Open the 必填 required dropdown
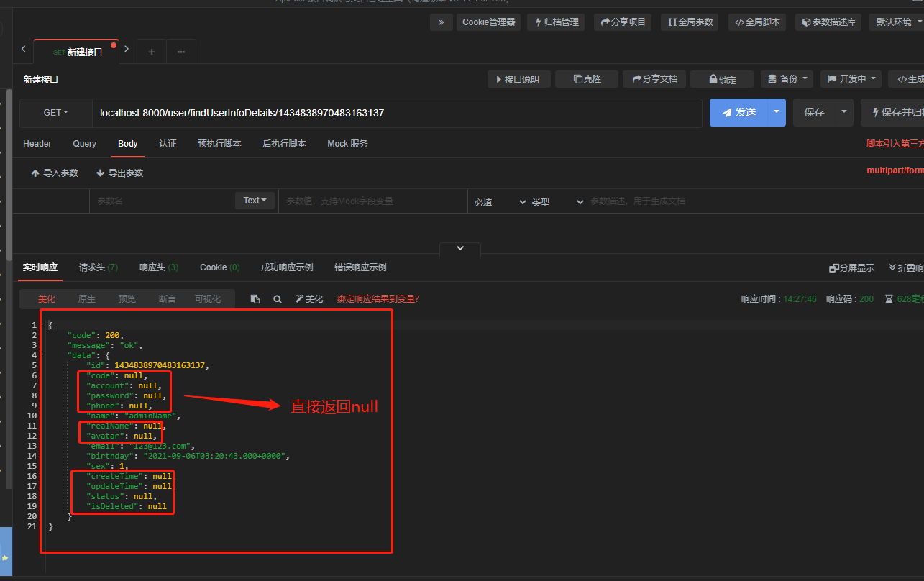 pyautogui.click(x=500, y=202)
